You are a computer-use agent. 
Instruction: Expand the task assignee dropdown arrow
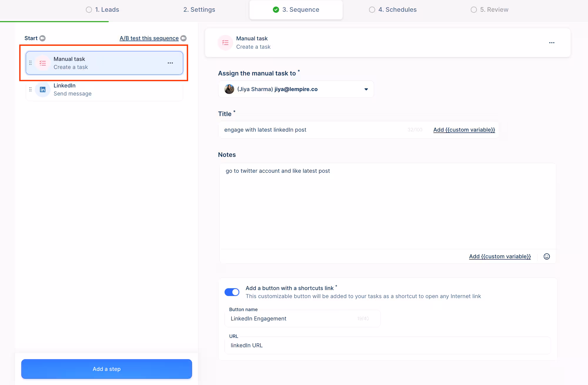pyautogui.click(x=366, y=89)
